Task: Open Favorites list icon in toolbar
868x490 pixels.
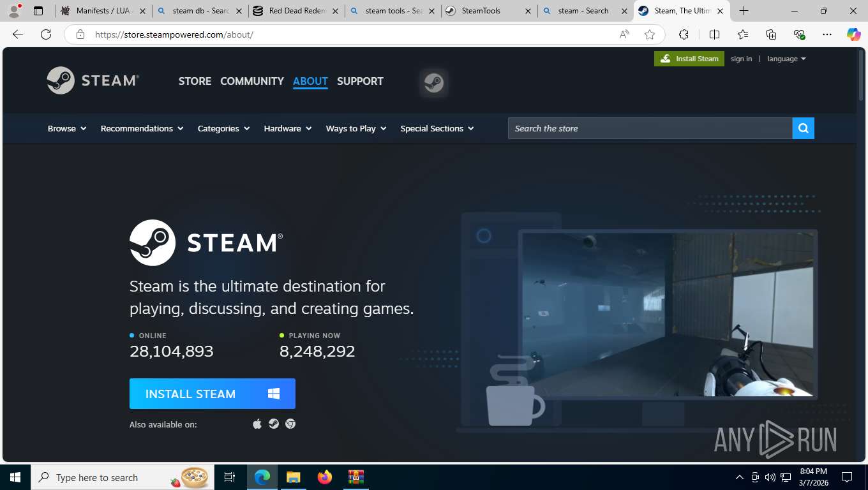Action: click(x=743, y=34)
